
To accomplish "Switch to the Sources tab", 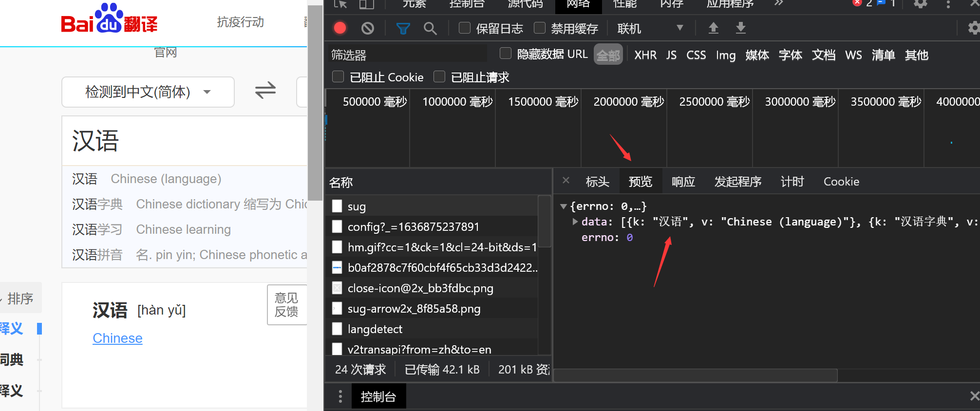I will 525,4.
